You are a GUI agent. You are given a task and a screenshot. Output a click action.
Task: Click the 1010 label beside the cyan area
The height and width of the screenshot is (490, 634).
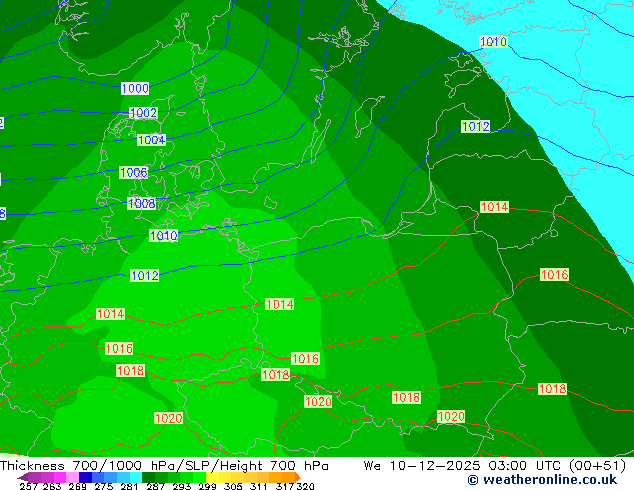click(493, 41)
